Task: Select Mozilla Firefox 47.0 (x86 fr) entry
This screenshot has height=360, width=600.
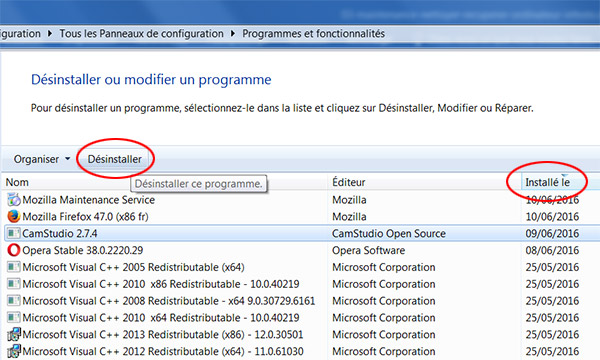Action: tap(85, 217)
